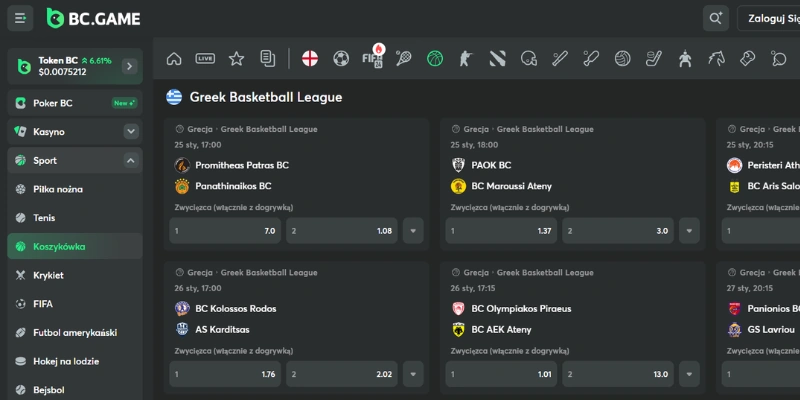Click the New badge beside Poker BC
This screenshot has height=400, width=800.
click(124, 103)
